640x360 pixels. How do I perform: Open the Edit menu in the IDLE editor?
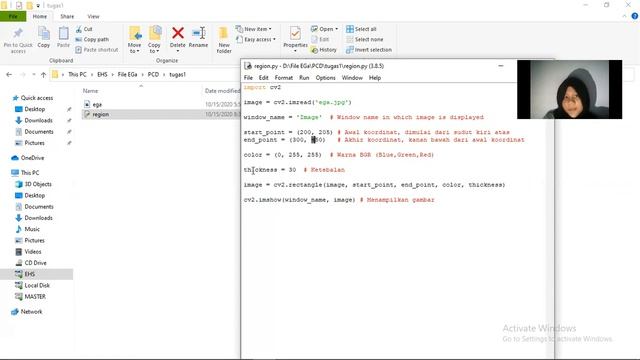[x=264, y=78]
